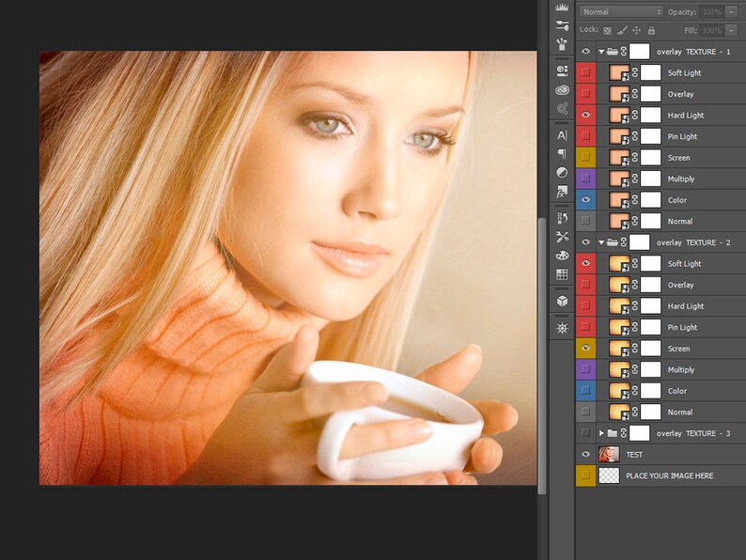746x560 pixels.
Task: Select the TEXTURE - 1 Screen layer name
Action: [678, 158]
